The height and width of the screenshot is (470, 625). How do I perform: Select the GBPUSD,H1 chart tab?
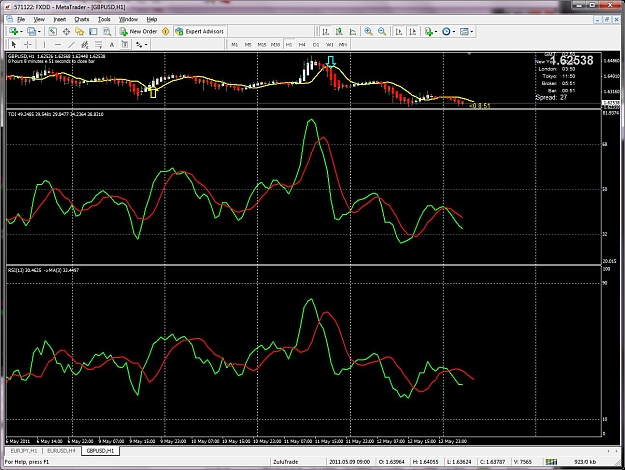[100, 450]
